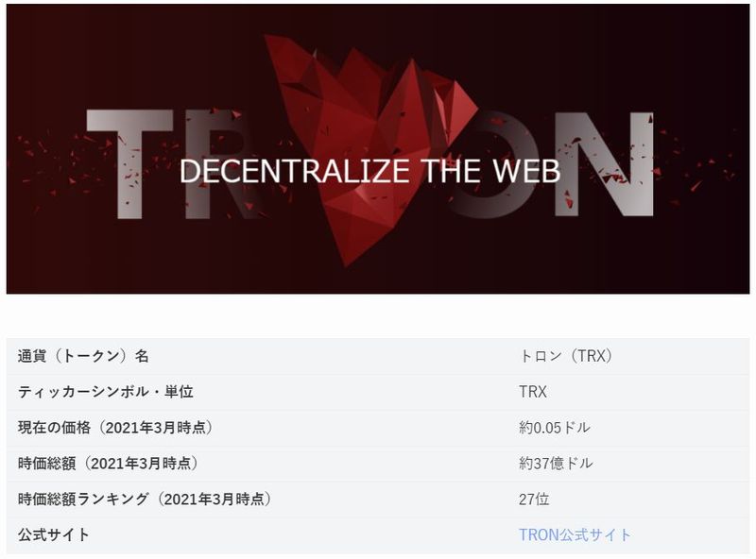Screen dimensions: 756x559
Task: Click the TRX ticker symbol value
Action: point(533,392)
